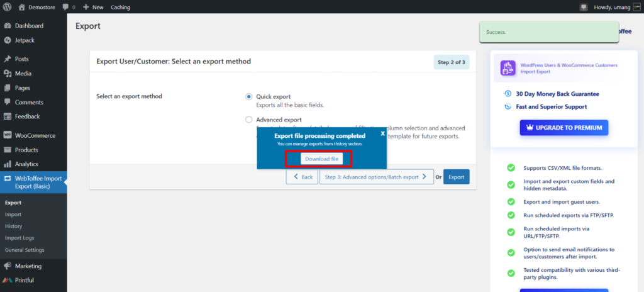The width and height of the screenshot is (644, 292).
Task: Click Upgrade to Premium button
Action: [x=564, y=128]
